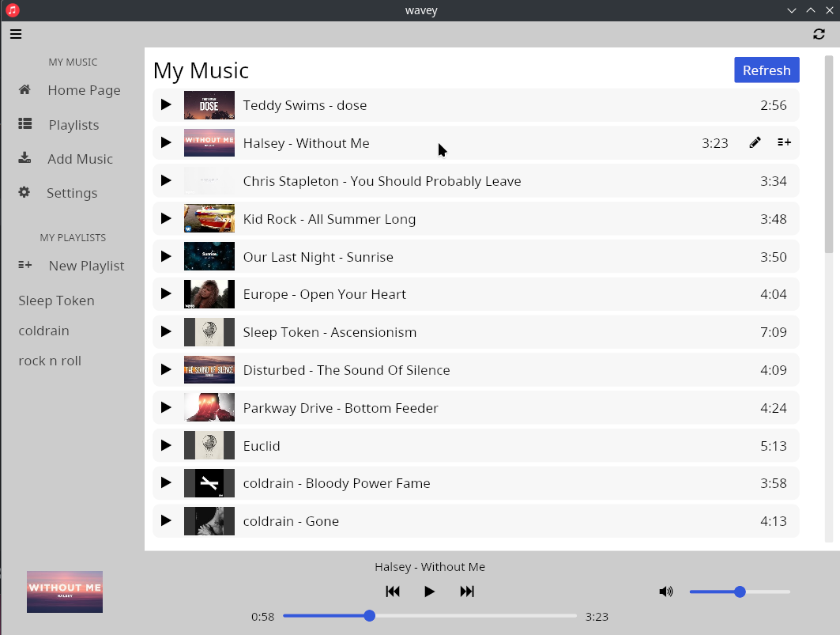Play coldrain - Gone
Viewport: 840px width, 635px height.
(166, 521)
